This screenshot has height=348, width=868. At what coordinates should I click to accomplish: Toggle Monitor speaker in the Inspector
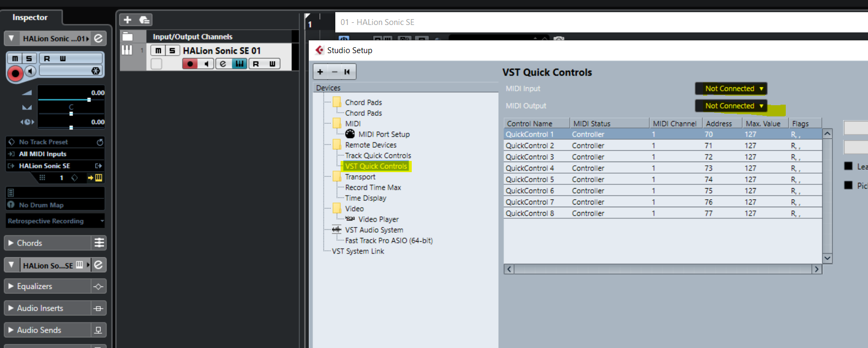coord(31,71)
